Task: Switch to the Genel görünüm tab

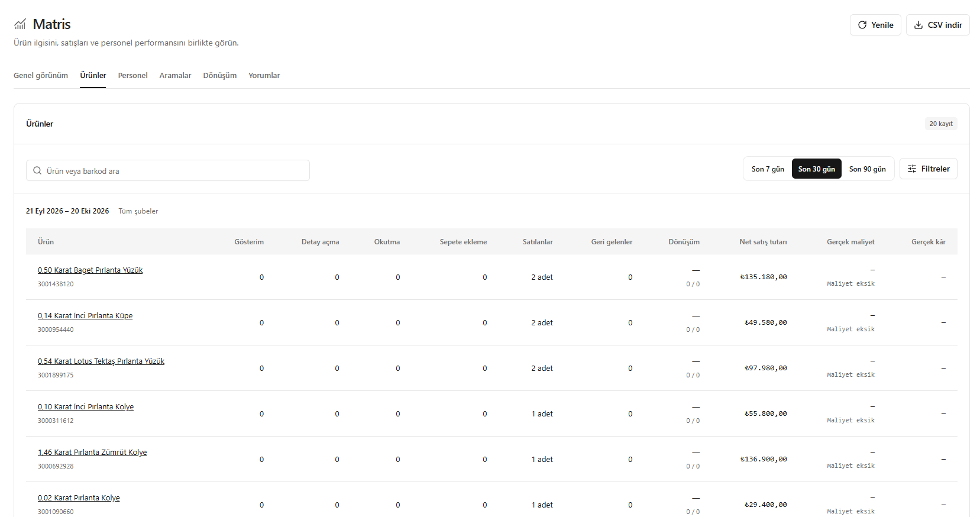Action: click(41, 75)
